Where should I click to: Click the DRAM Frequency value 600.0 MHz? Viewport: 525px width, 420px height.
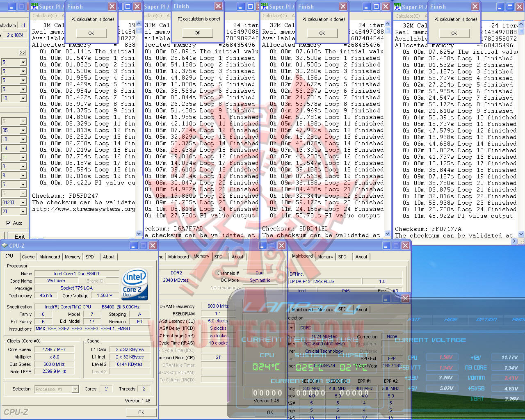pyautogui.click(x=218, y=306)
